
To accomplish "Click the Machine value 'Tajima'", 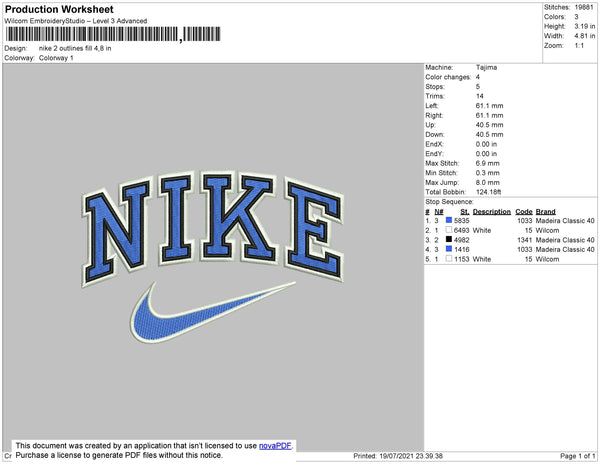I will click(x=486, y=67).
